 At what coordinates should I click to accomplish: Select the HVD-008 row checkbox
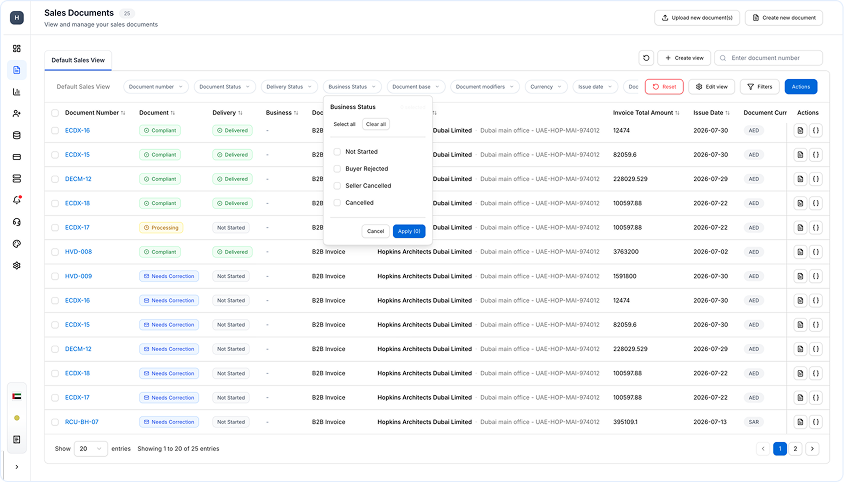pyautogui.click(x=55, y=252)
